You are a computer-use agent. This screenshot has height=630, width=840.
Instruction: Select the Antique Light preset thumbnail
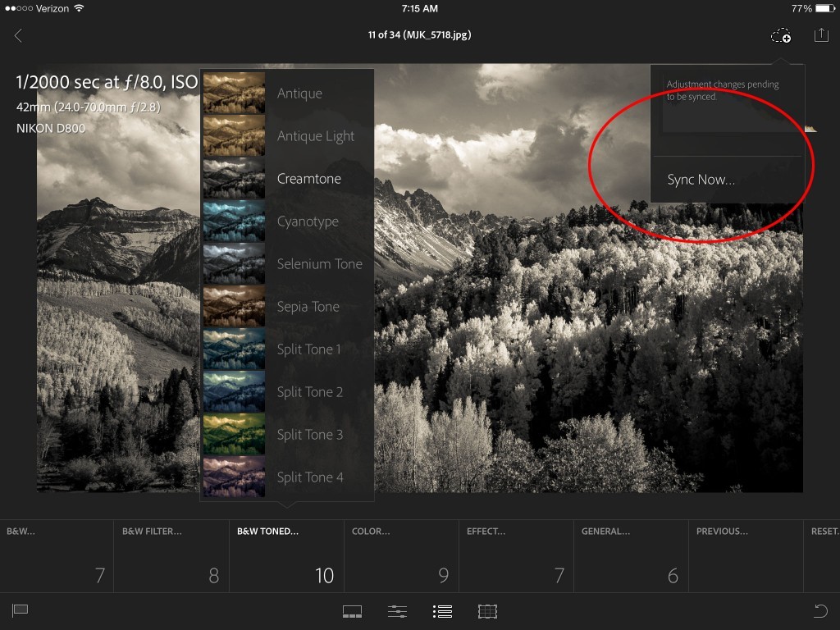pyautogui.click(x=234, y=135)
